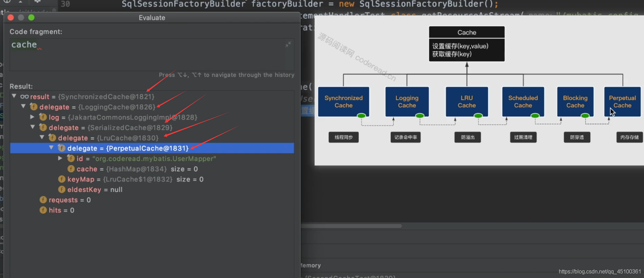Collapse the LruCache delegate node
Image resolution: width=644 pixels, height=278 pixels.
(x=42, y=137)
